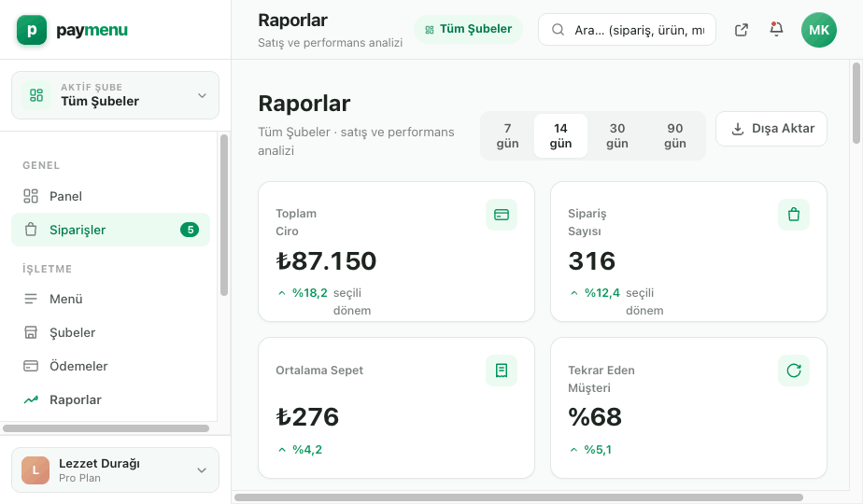Select the 7 gün period tab

(507, 136)
